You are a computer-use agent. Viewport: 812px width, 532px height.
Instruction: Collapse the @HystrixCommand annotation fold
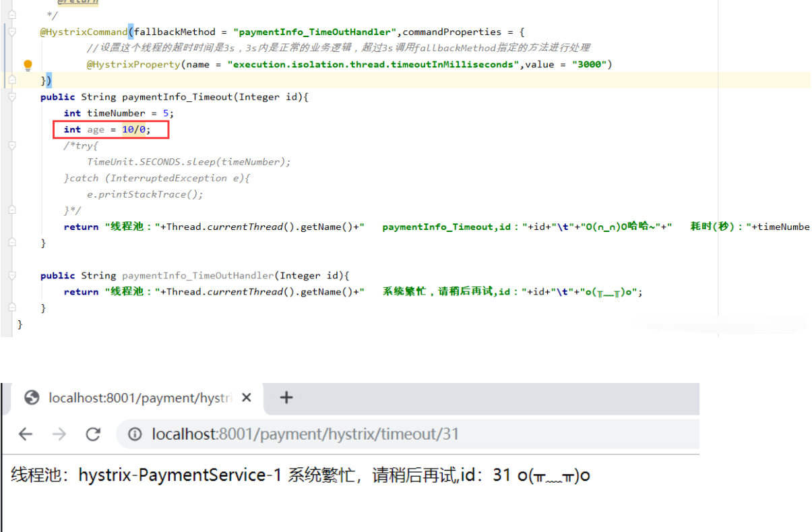point(12,32)
